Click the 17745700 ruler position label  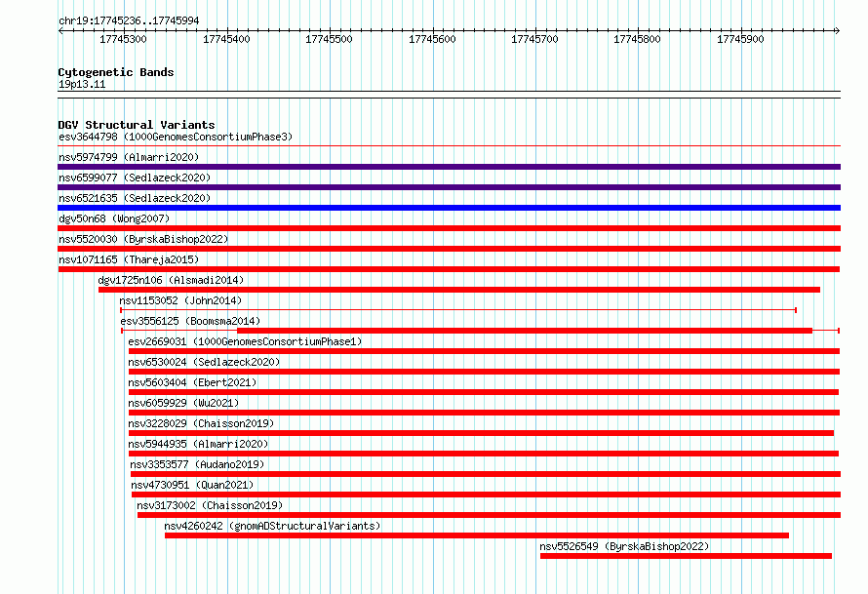click(x=534, y=39)
